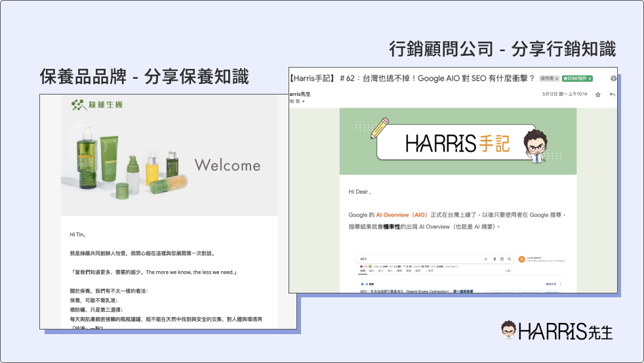Click the 綠藤生機 logo in the left email
This screenshot has width=644, height=363.
96,105
